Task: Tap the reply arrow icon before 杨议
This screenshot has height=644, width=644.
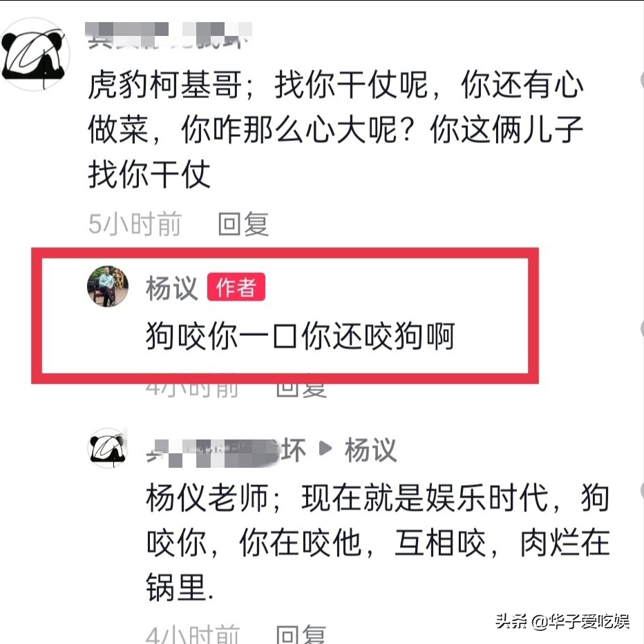Action: (325, 448)
